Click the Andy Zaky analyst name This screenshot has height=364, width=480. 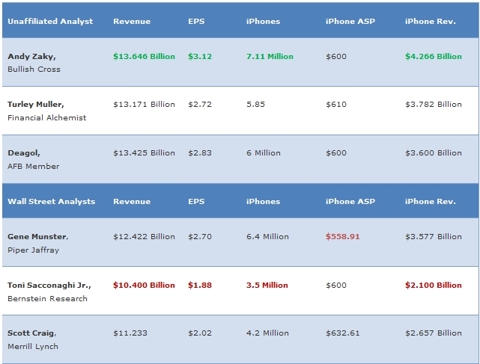(x=32, y=56)
